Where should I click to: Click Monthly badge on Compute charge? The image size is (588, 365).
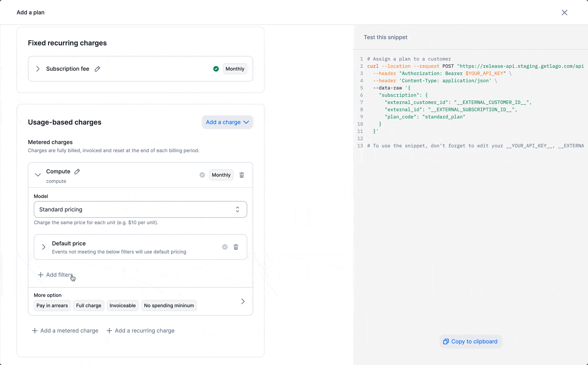coord(221,175)
